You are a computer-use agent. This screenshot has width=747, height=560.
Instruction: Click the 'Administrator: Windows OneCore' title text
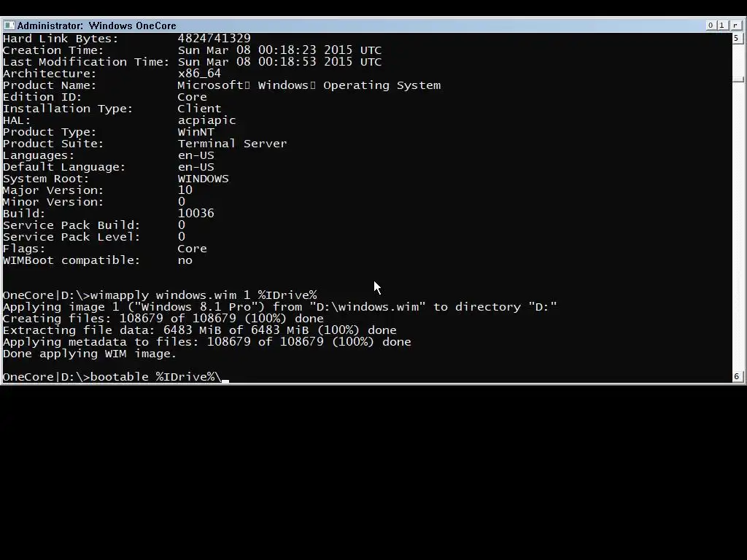click(x=97, y=26)
